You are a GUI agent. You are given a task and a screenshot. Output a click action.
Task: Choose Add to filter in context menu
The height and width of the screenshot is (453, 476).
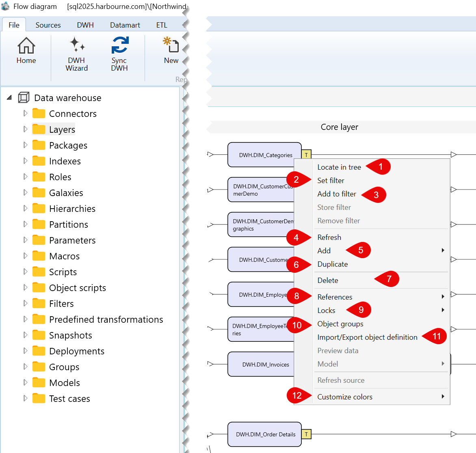point(336,194)
